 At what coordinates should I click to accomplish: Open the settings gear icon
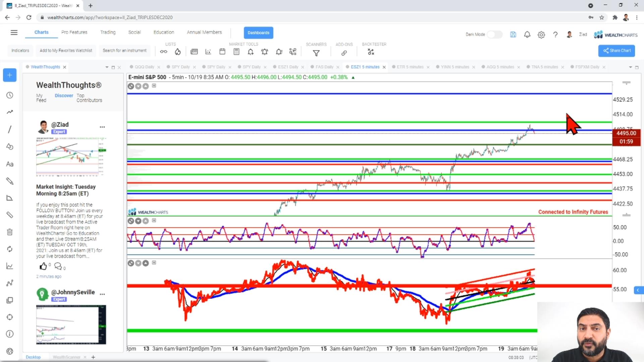[541, 35]
